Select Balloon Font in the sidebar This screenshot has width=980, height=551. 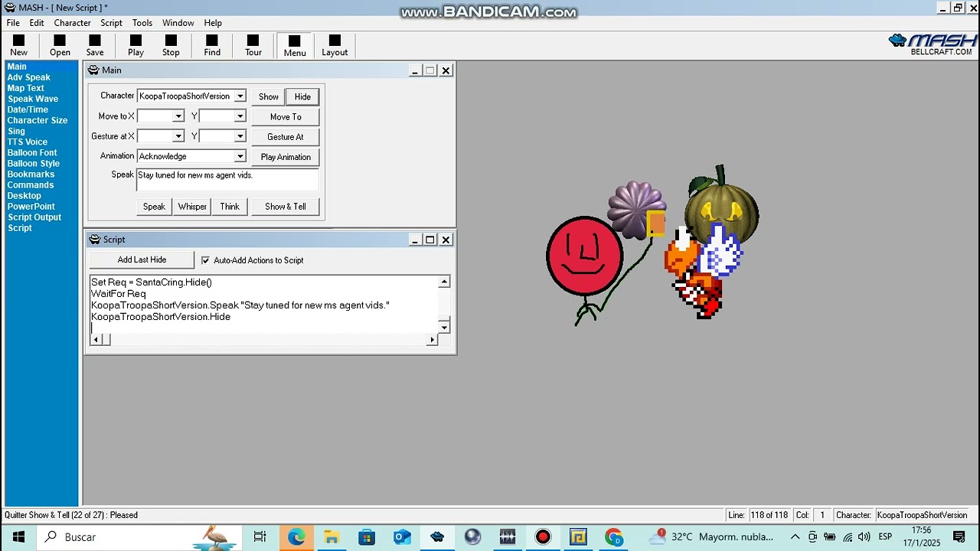[32, 153]
